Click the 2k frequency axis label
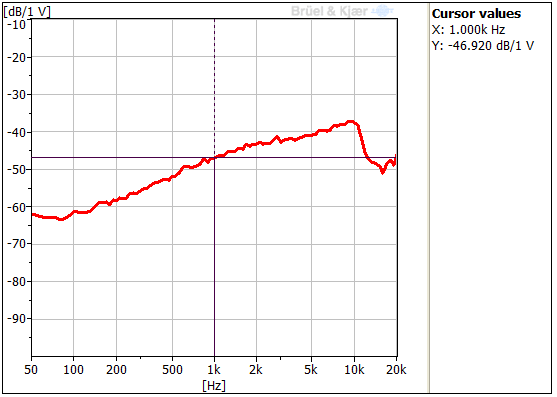 (x=256, y=370)
